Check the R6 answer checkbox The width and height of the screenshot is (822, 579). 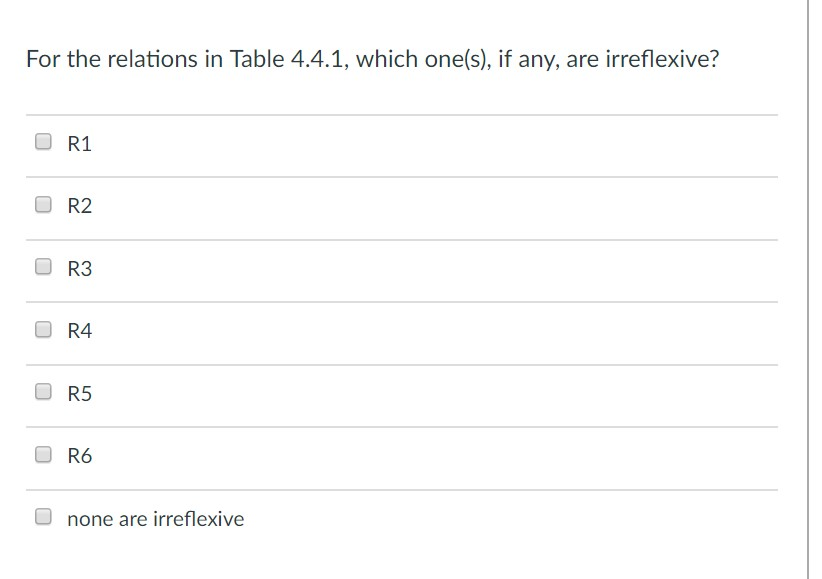click(42, 453)
